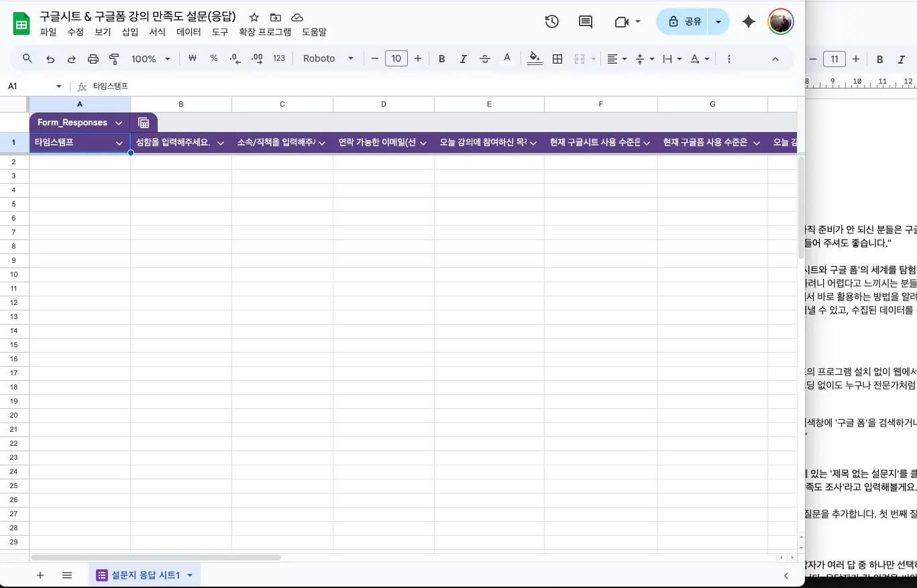Open the 서식 menu
The image size is (917, 588).
(157, 32)
